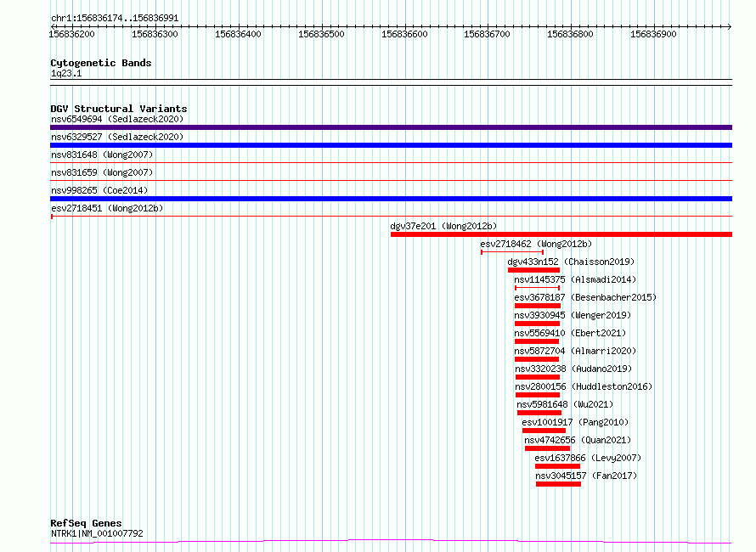The height and width of the screenshot is (552, 756).
Task: Click the red bar under nsv3930945
Action: 537,324
